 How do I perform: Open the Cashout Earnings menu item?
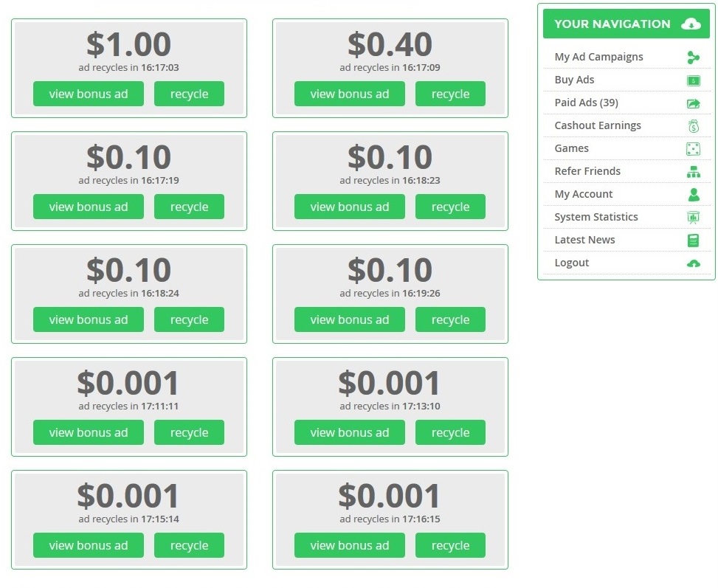(x=598, y=125)
